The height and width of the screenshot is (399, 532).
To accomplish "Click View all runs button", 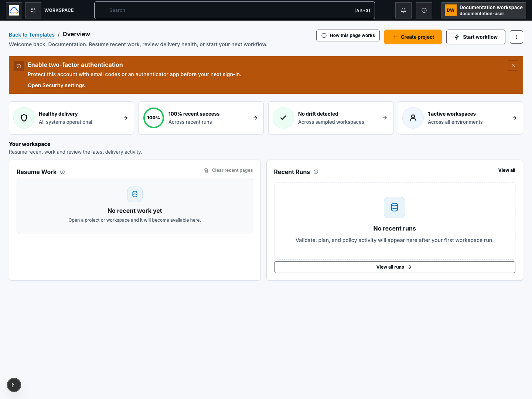I will click(x=395, y=267).
